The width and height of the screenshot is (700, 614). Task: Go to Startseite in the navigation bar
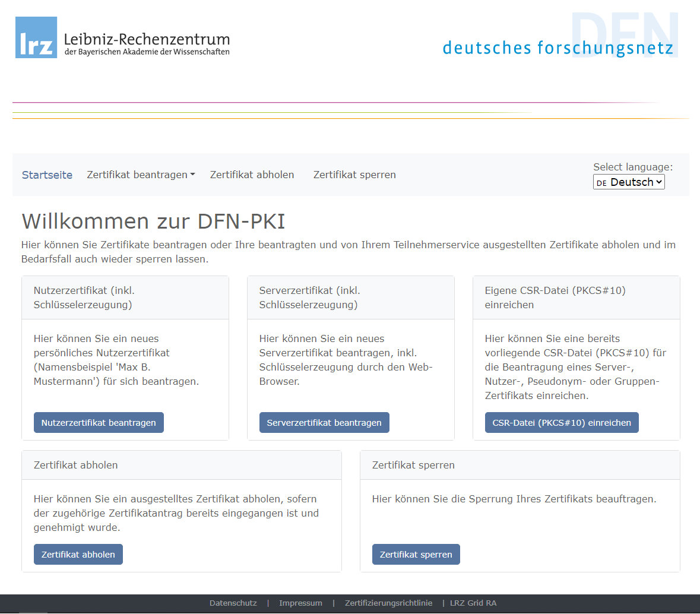coord(47,175)
